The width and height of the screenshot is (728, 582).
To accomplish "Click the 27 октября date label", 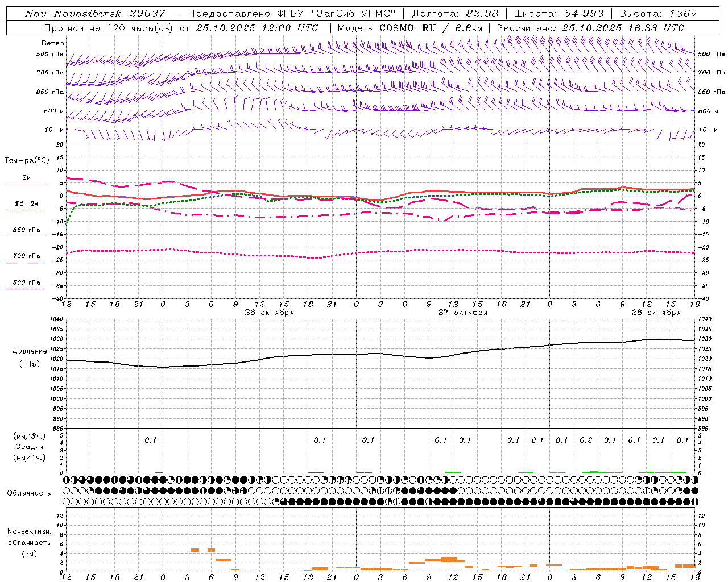I will [x=463, y=313].
